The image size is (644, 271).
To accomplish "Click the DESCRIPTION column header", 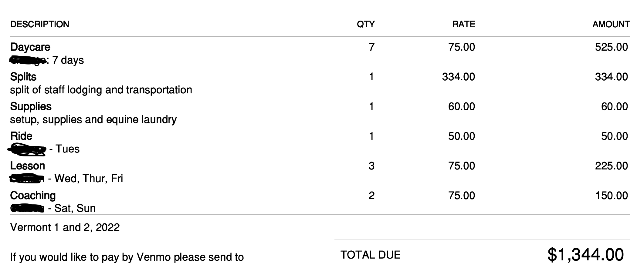I will 40,24.
